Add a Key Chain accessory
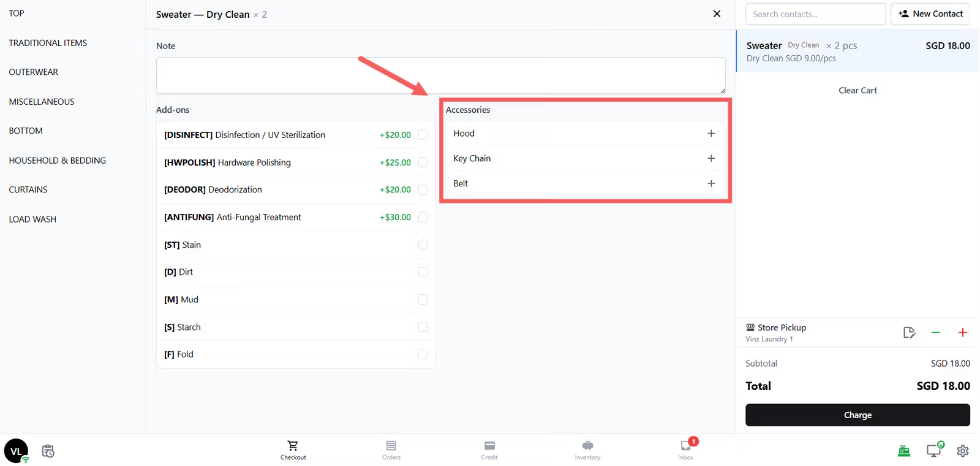The image size is (980, 466). click(x=711, y=158)
